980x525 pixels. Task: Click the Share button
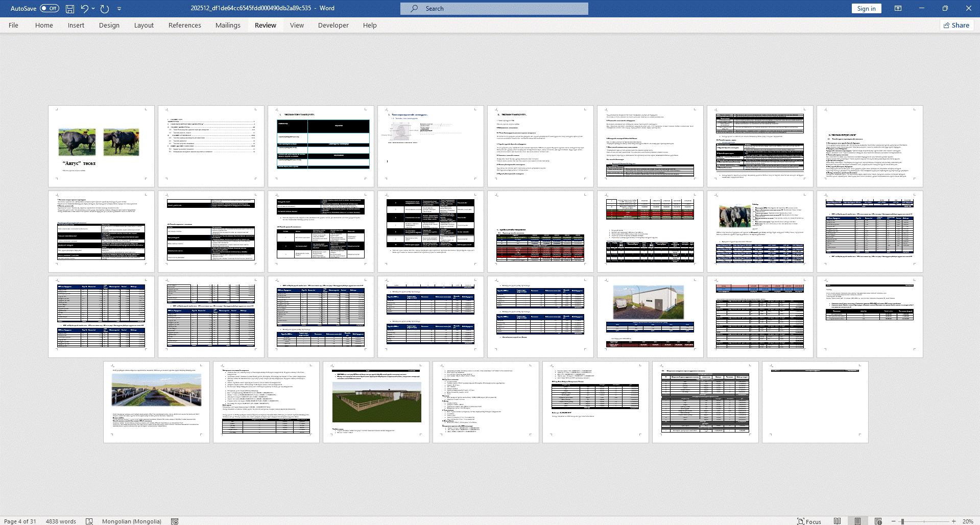[957, 25]
